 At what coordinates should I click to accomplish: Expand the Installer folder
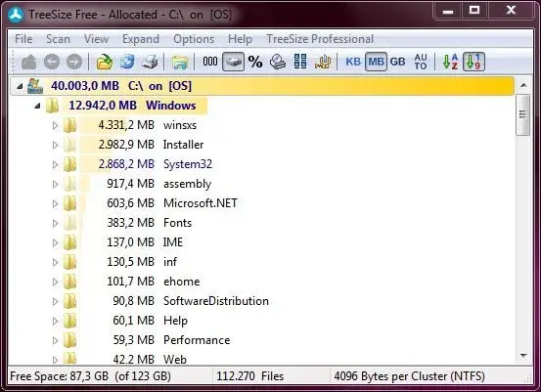click(x=55, y=145)
